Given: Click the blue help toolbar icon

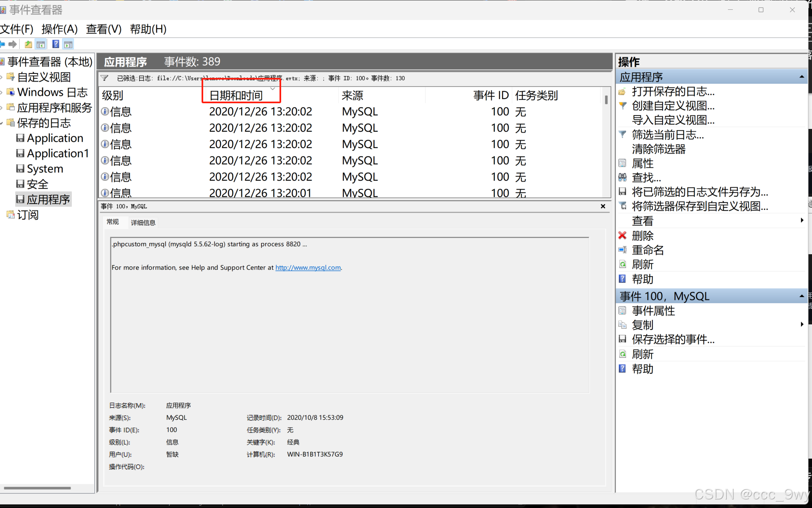Looking at the screenshot, I should click(x=56, y=44).
